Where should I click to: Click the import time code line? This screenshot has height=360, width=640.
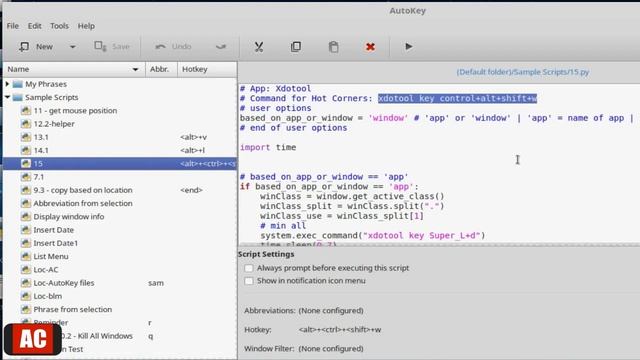[268, 147]
